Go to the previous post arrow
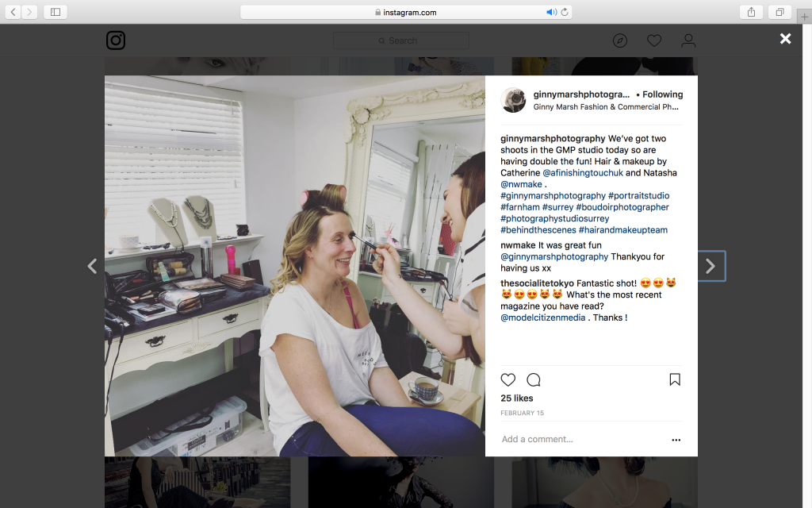This screenshot has height=508, width=812. [92, 266]
